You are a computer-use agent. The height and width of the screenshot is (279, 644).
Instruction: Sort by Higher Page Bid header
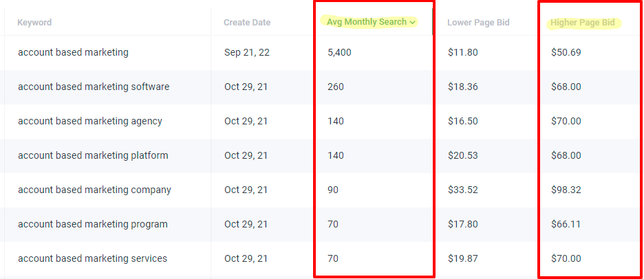tap(582, 23)
